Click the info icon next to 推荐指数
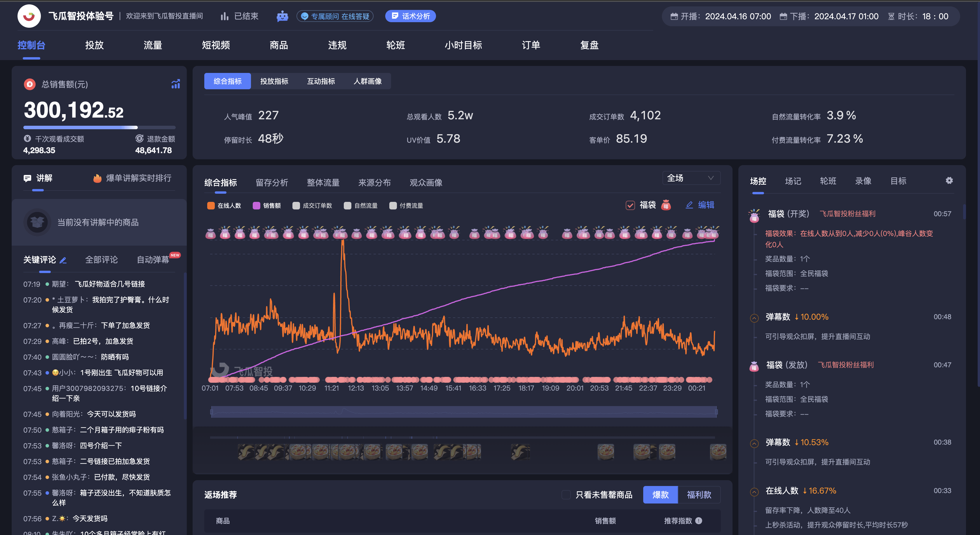Image resolution: width=980 pixels, height=535 pixels. (698, 520)
